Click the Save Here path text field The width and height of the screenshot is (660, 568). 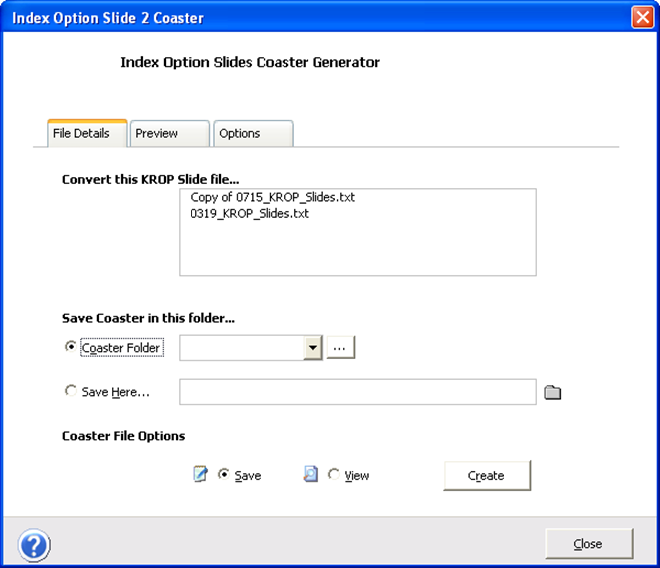358,392
